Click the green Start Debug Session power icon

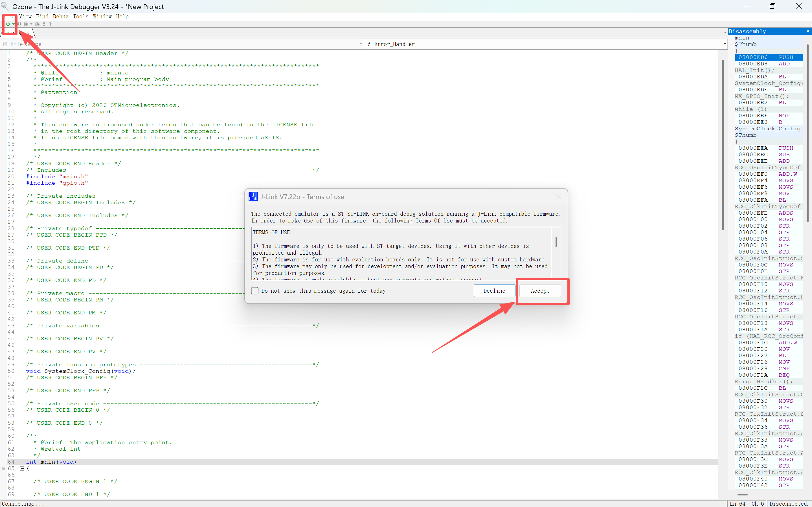(8, 24)
